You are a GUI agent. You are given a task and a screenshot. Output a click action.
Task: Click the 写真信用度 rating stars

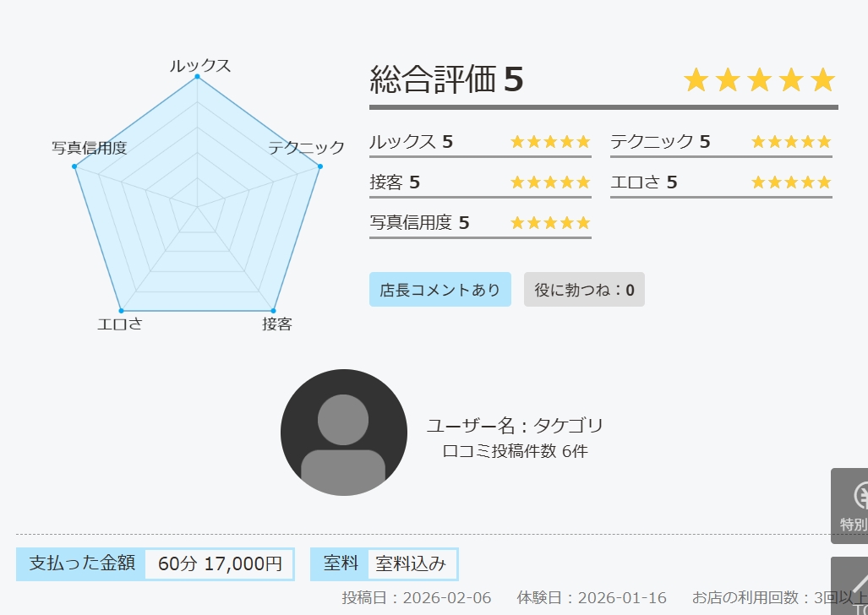tap(550, 223)
